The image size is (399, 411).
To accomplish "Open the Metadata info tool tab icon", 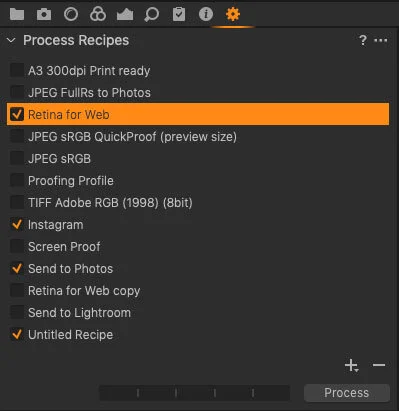I will pos(206,14).
